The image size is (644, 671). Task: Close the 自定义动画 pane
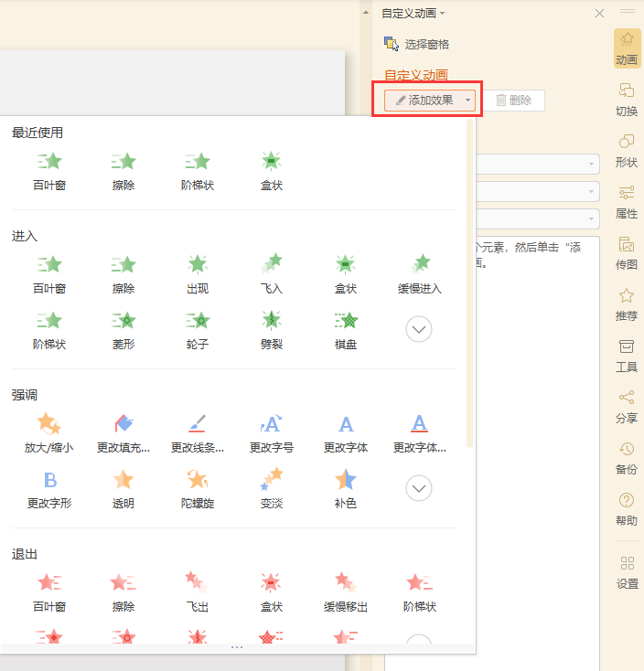tap(599, 14)
